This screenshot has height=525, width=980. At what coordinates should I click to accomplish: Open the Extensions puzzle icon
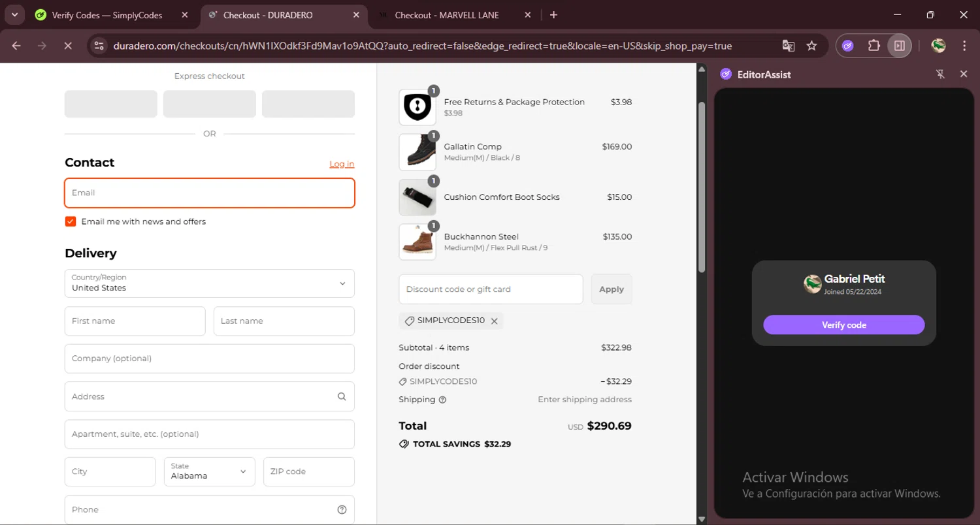pyautogui.click(x=874, y=46)
